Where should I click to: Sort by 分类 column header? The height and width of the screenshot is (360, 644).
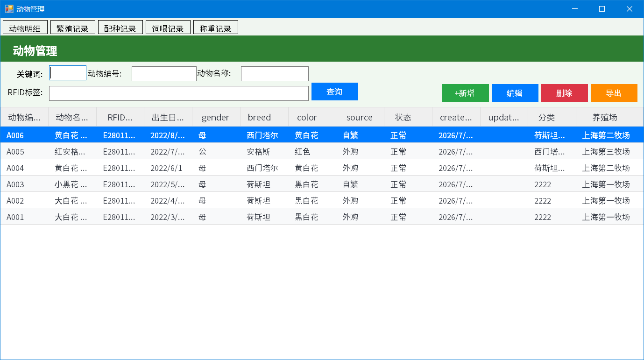[552, 117]
